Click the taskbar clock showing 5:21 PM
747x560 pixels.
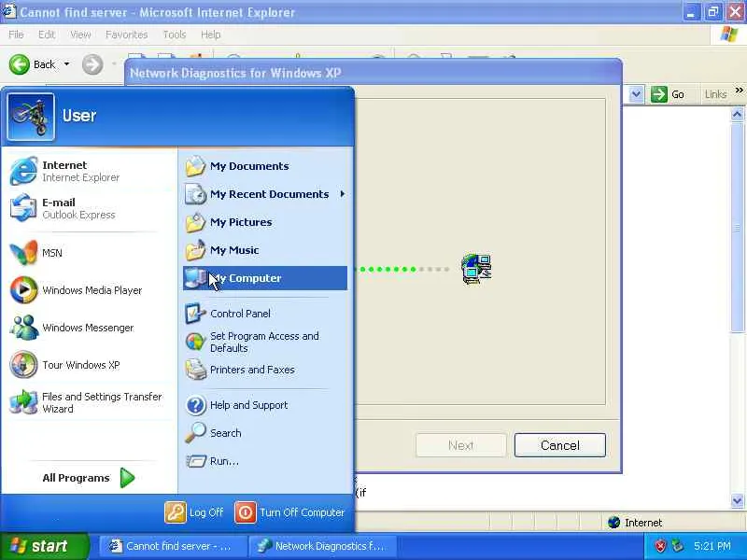[x=712, y=546]
